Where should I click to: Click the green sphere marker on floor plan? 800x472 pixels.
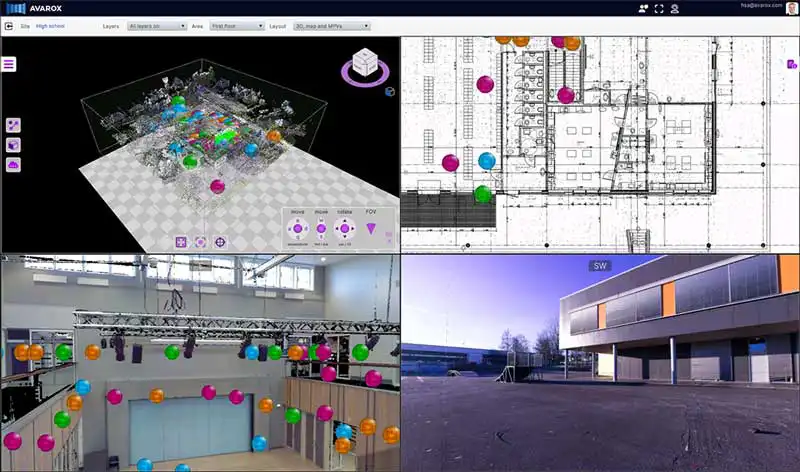point(483,193)
